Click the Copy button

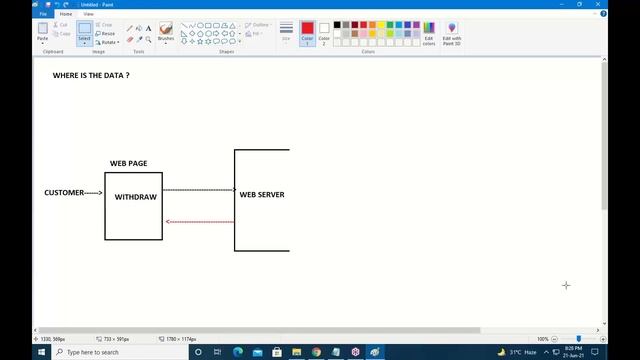tap(62, 33)
